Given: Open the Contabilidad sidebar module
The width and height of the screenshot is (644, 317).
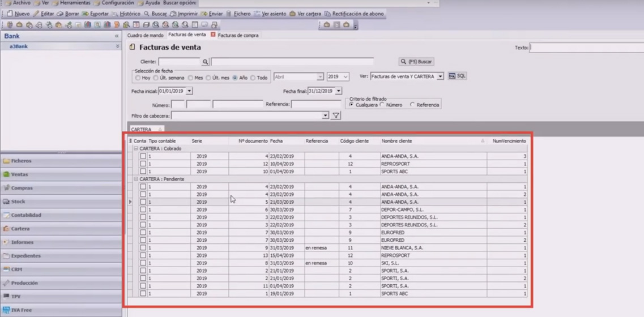Looking at the screenshot, I should pyautogui.click(x=26, y=215).
